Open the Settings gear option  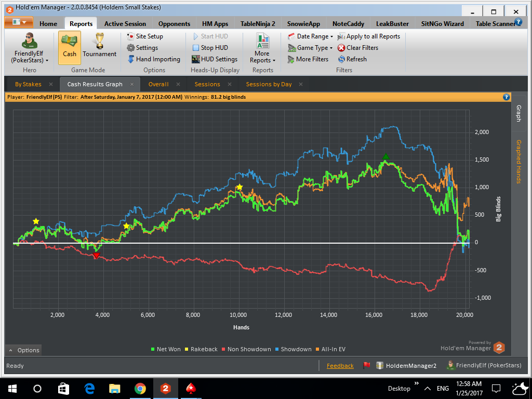pyautogui.click(x=142, y=48)
